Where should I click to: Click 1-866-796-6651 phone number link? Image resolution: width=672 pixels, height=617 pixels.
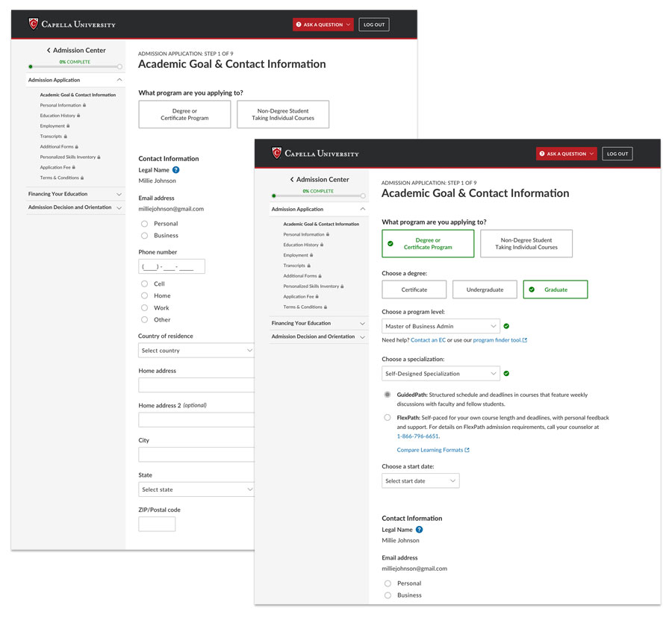pos(418,436)
